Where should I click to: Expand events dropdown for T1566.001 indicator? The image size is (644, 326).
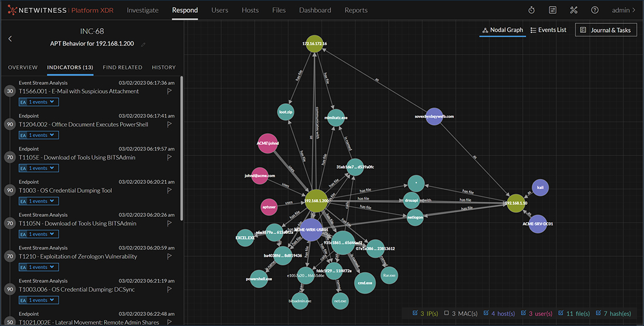[39, 102]
